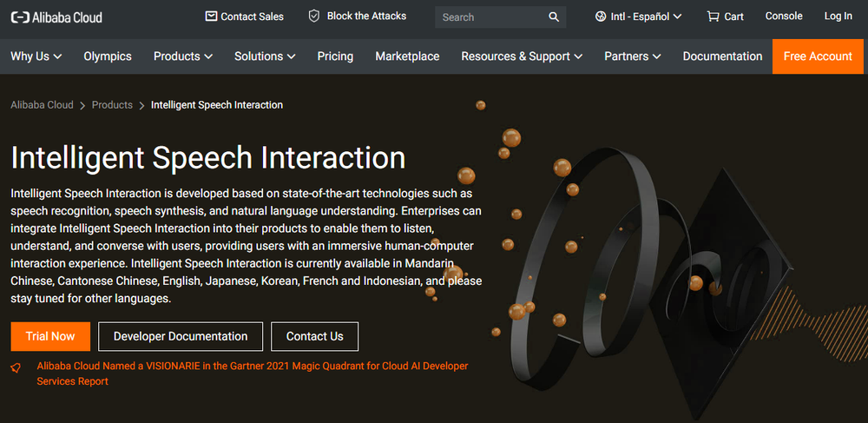The height and width of the screenshot is (423, 868).
Task: Click the Contact Sales text link
Action: [x=252, y=17]
